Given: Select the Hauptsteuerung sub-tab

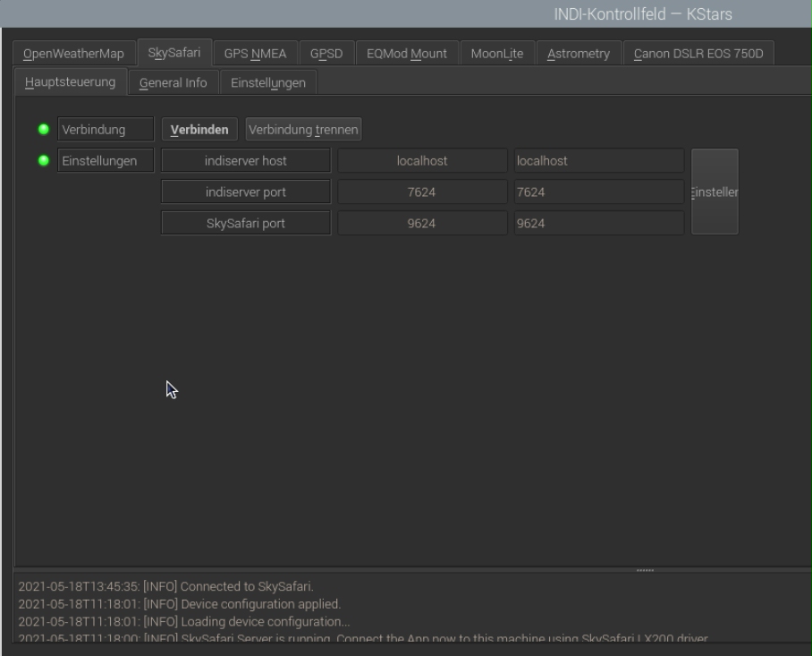Looking at the screenshot, I should click(71, 81).
